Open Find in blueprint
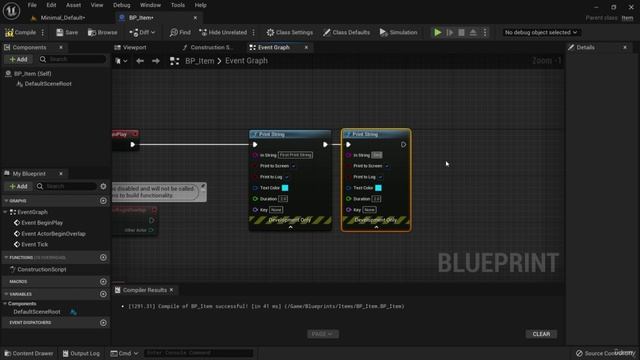This screenshot has width=640, height=360. (x=180, y=32)
